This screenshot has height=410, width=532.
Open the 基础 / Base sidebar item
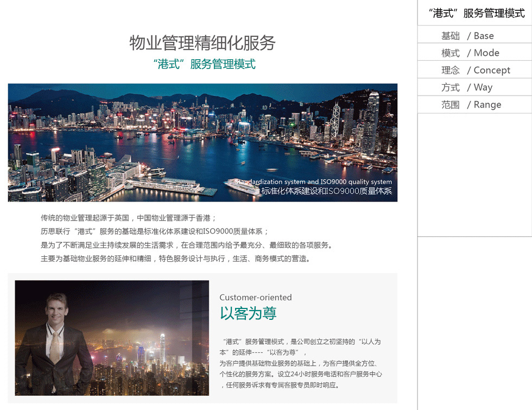click(474, 36)
